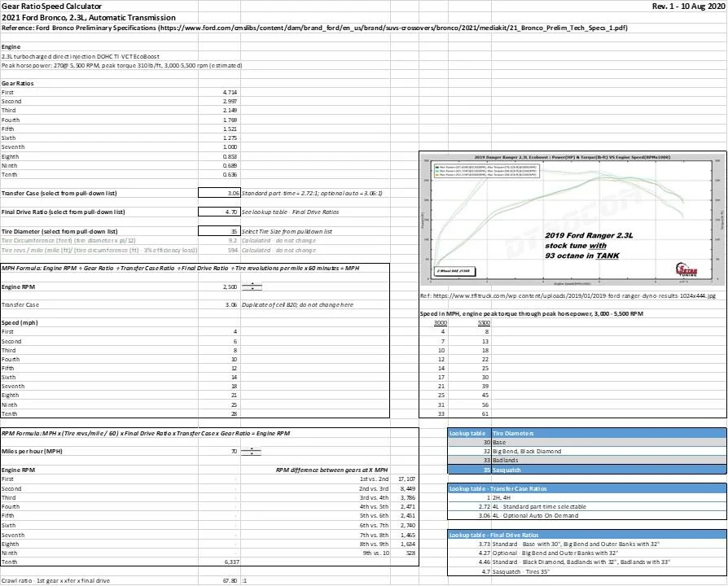Select the Tenth gear speed value 28
Screen dimensions: 728x586
click(219, 414)
